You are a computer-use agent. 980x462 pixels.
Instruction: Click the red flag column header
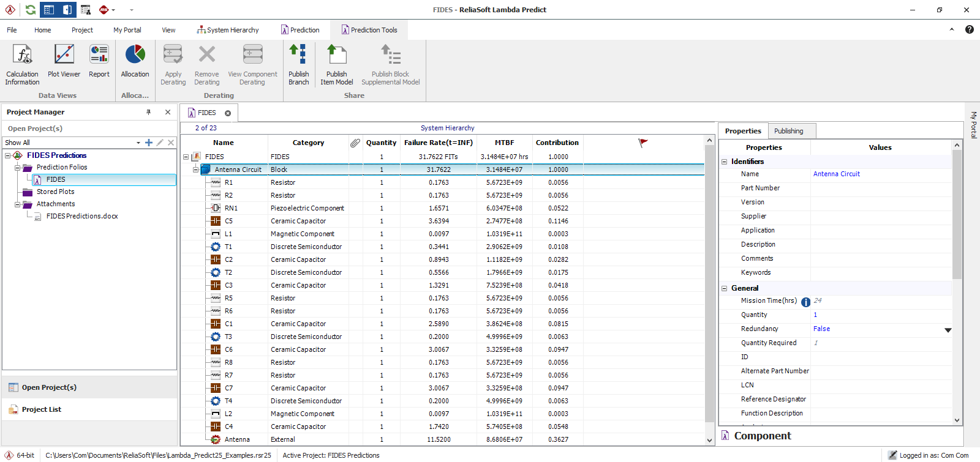[x=643, y=143]
